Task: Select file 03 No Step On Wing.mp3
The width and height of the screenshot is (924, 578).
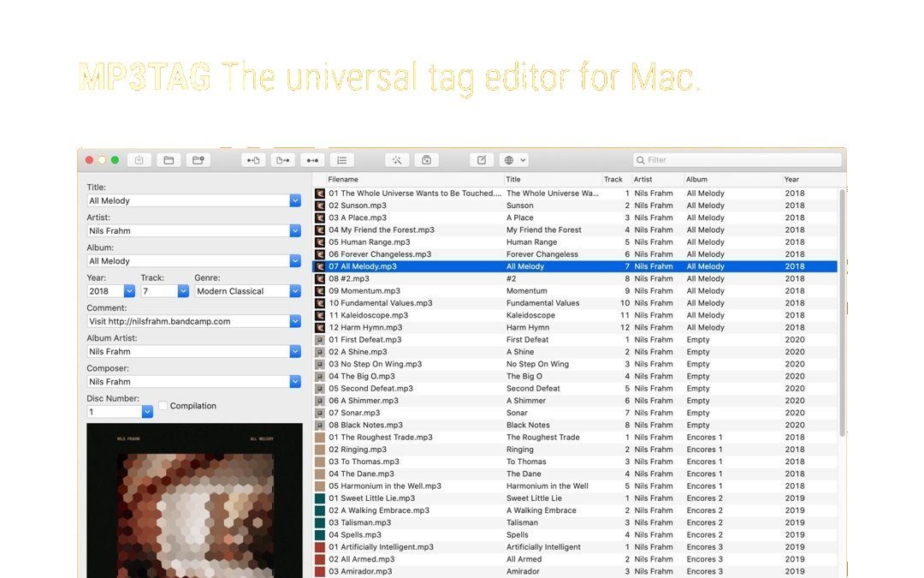Action: click(x=376, y=364)
